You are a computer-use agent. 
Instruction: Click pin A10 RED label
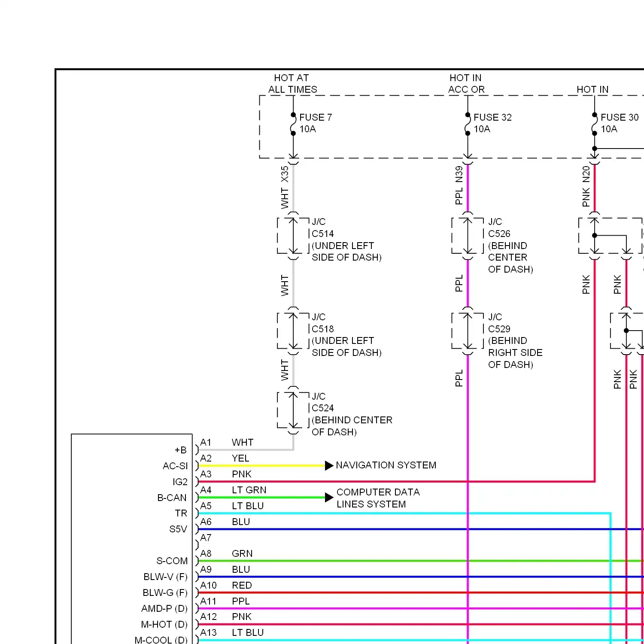226,586
